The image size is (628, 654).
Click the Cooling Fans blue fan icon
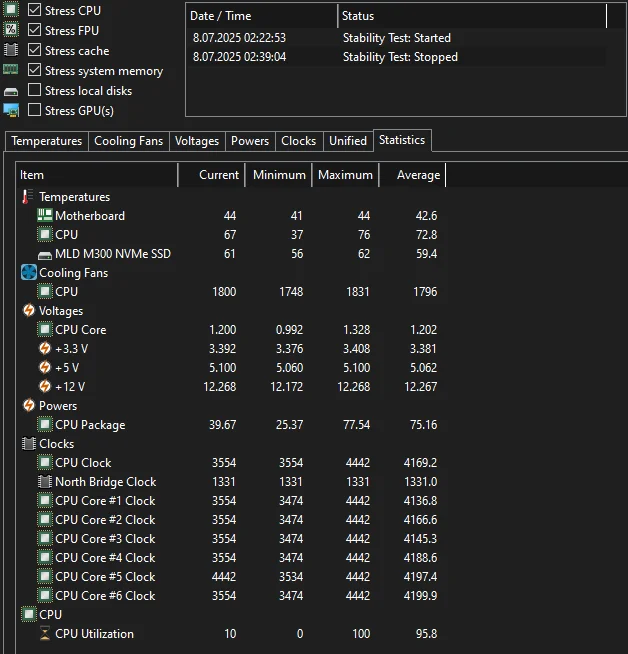pyautogui.click(x=29, y=273)
